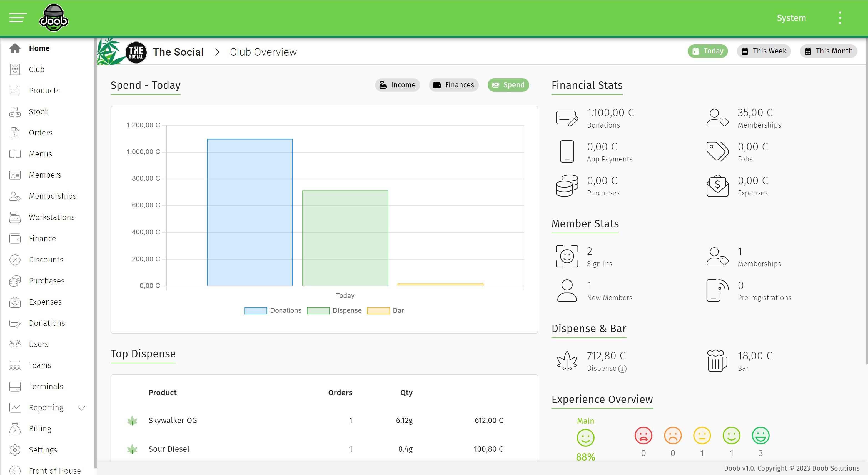Screen dimensions: 868x475
Task: Click the Stock sidebar icon
Action: coord(15,111)
